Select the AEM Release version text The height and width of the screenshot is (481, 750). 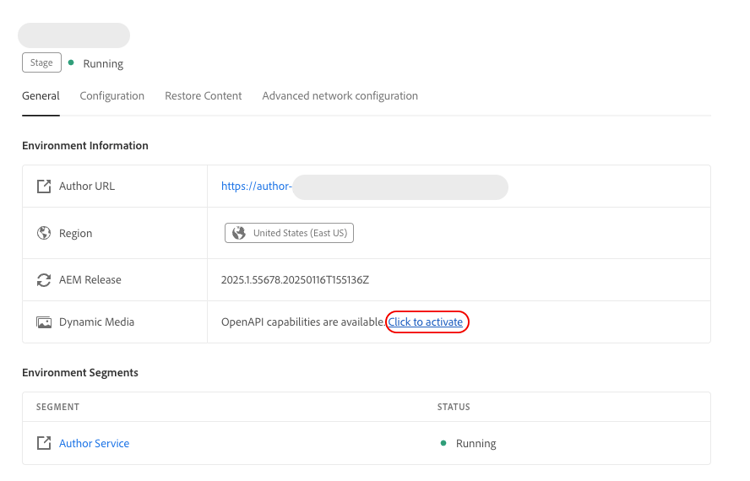(295, 280)
